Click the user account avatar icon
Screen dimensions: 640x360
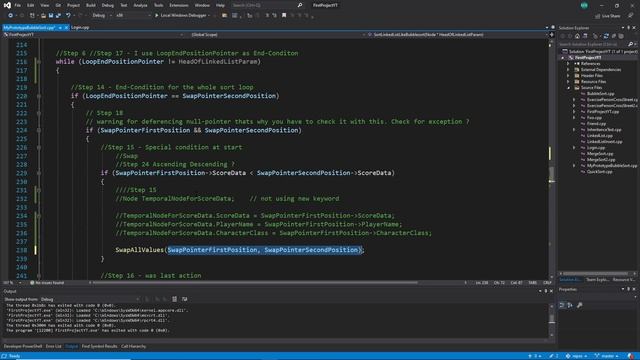pos(584,5)
